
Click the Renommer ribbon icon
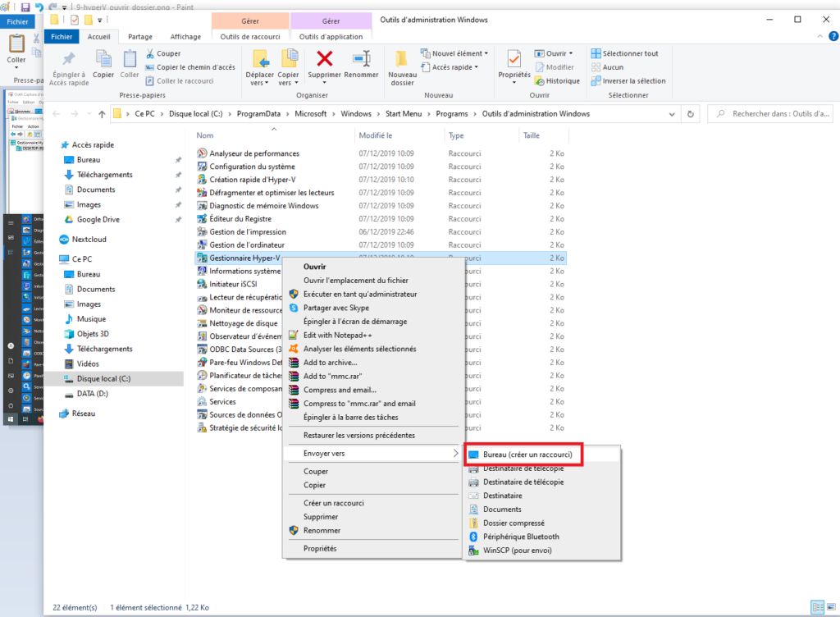point(361,58)
